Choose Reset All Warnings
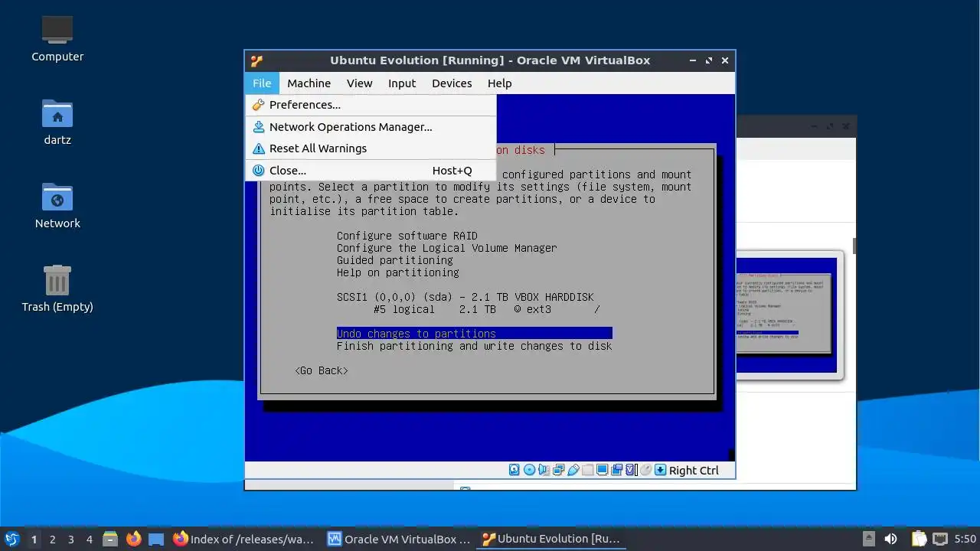 pos(371,148)
